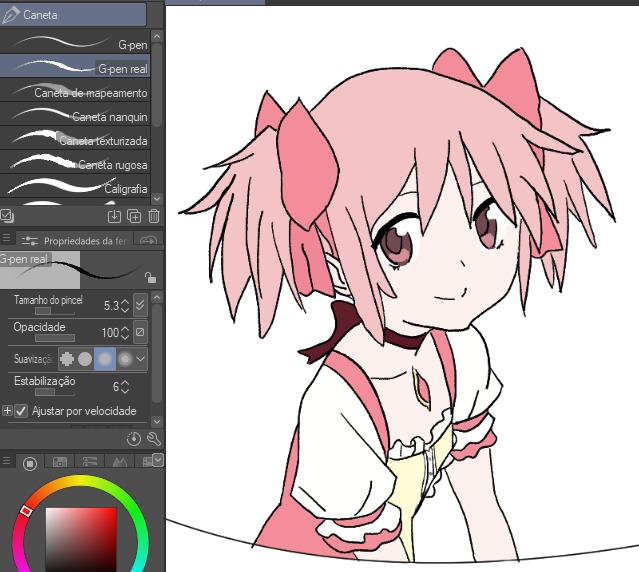The image size is (639, 572).
Task: Switch to Color Slider tab
Action: [90, 462]
